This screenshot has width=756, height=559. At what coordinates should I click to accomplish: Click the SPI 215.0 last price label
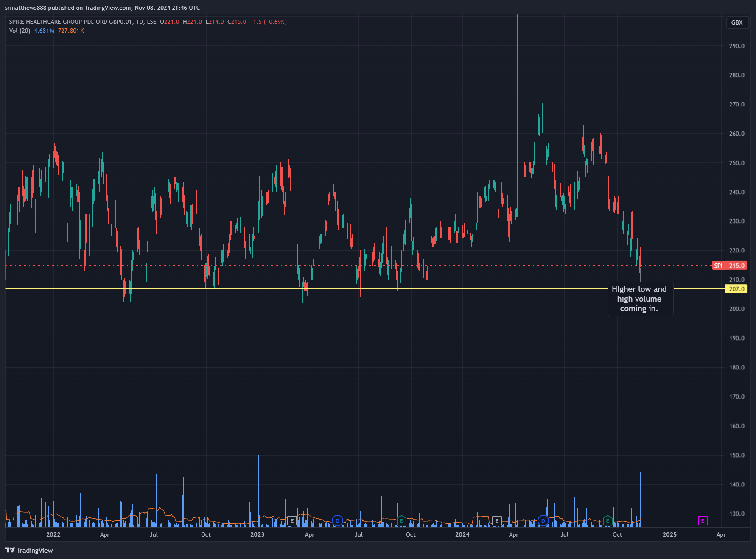pos(730,266)
